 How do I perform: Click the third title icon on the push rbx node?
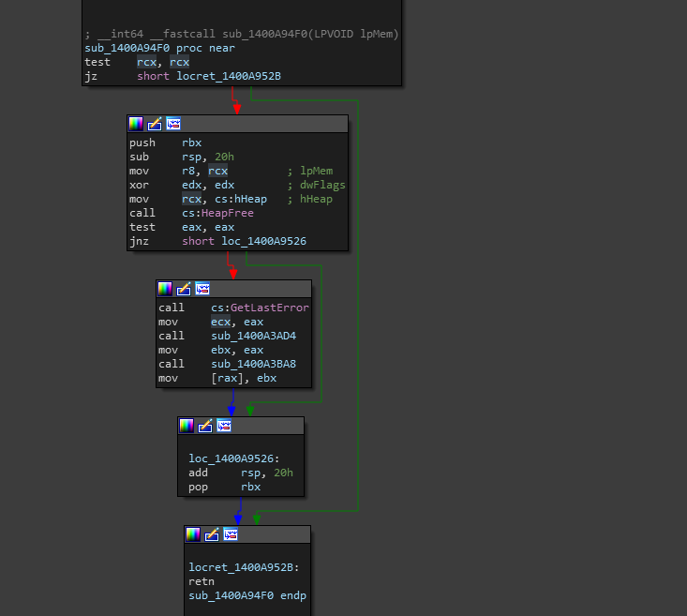(x=173, y=124)
